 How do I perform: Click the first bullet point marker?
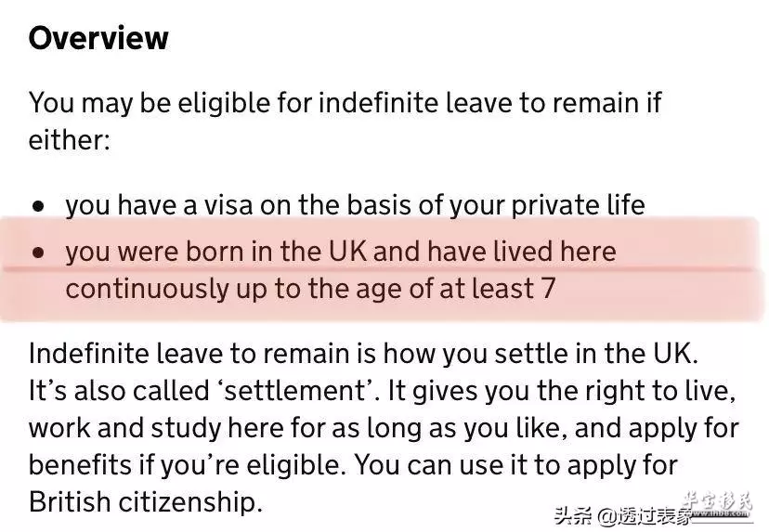[38, 206]
